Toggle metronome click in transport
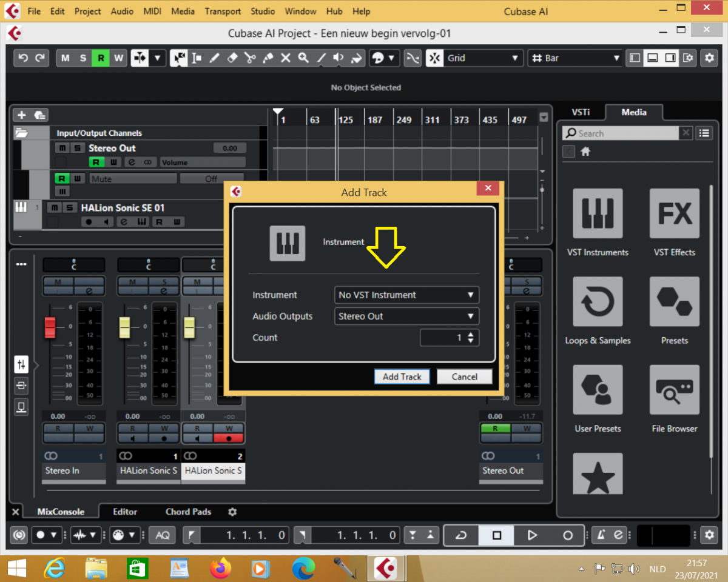 (602, 535)
